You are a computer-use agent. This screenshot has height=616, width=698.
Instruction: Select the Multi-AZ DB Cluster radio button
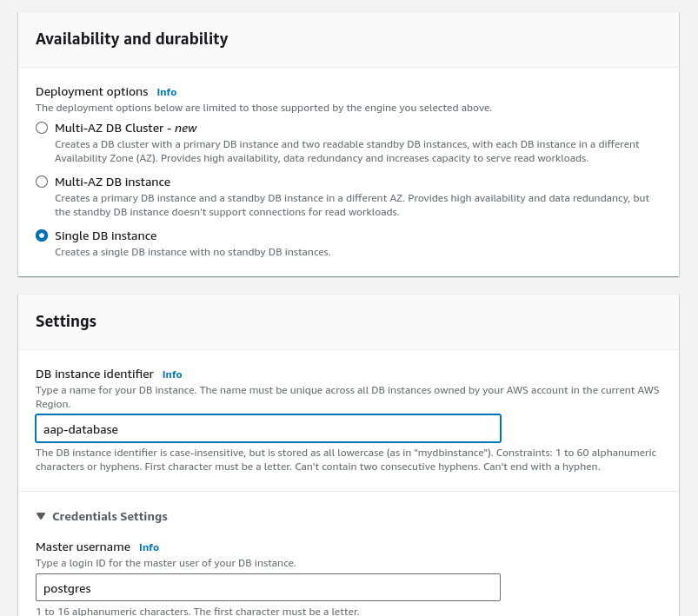coord(42,129)
